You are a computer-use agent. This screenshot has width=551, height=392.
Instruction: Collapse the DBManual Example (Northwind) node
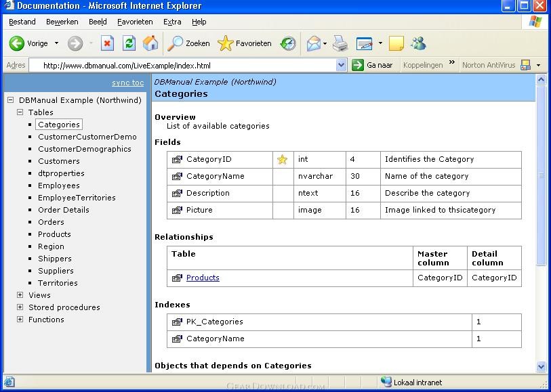coord(11,100)
